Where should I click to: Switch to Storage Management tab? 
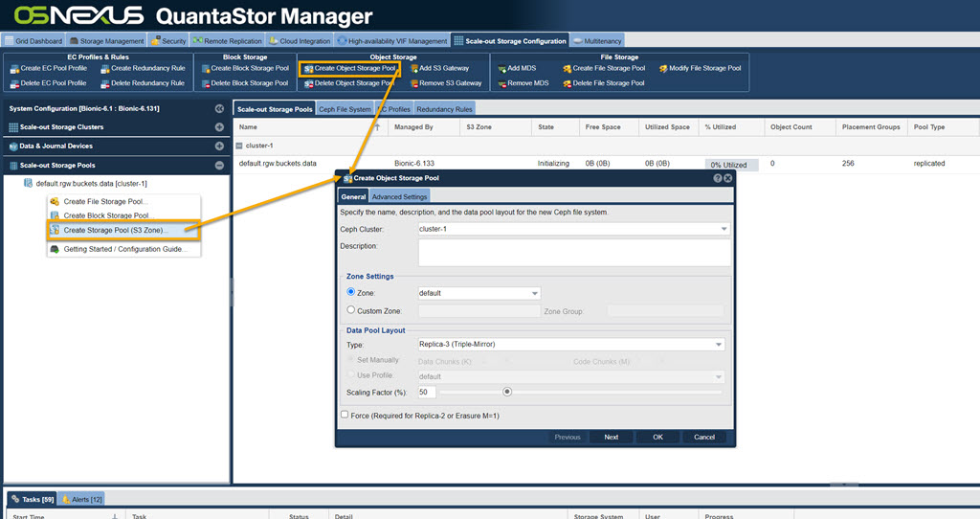pyautogui.click(x=107, y=40)
